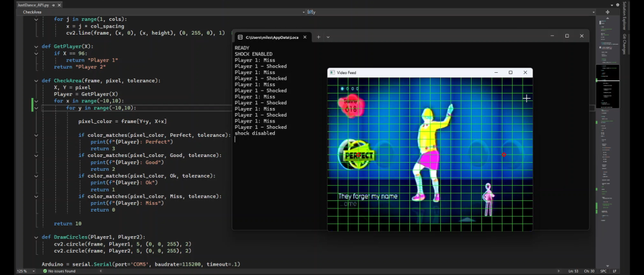
Task: Open the Solution Explorer side panel
Action: pyautogui.click(x=625, y=17)
